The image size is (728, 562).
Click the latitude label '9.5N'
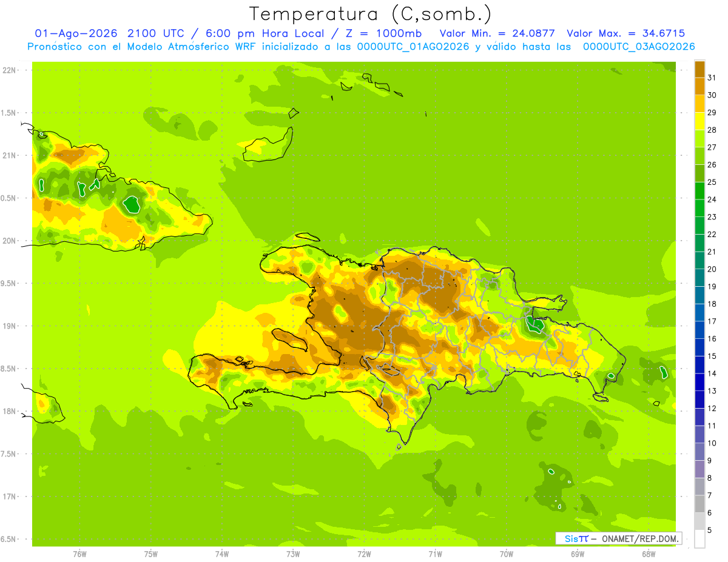point(8,283)
